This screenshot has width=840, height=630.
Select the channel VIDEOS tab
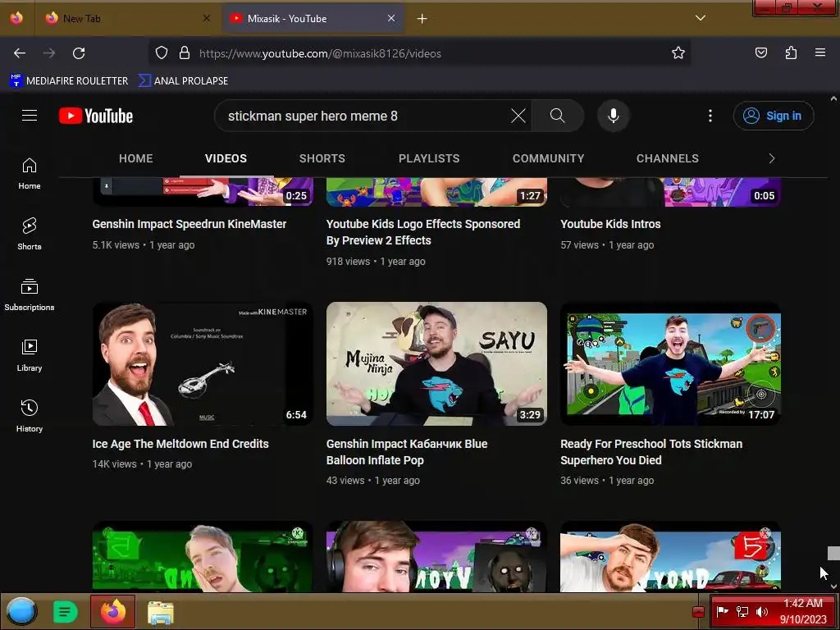(226, 158)
